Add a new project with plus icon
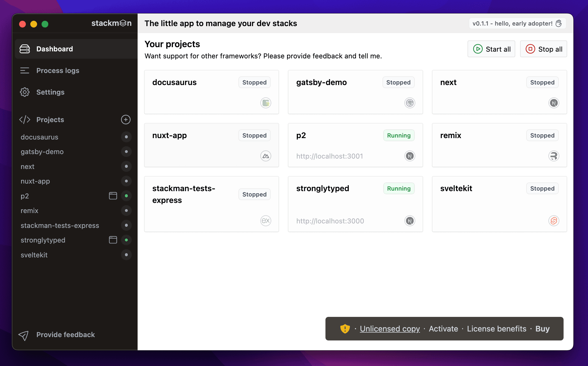588x366 pixels. coord(126,120)
